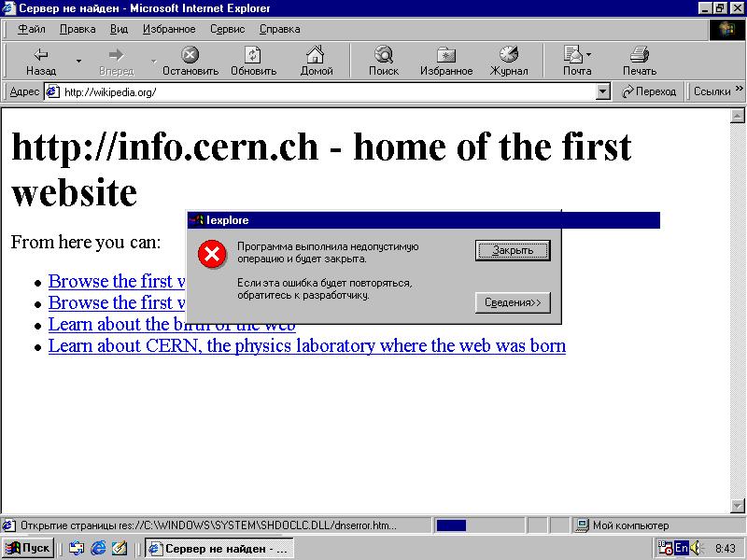Click the Обновить (Refresh) icon
747x560 pixels.
pyautogui.click(x=253, y=56)
